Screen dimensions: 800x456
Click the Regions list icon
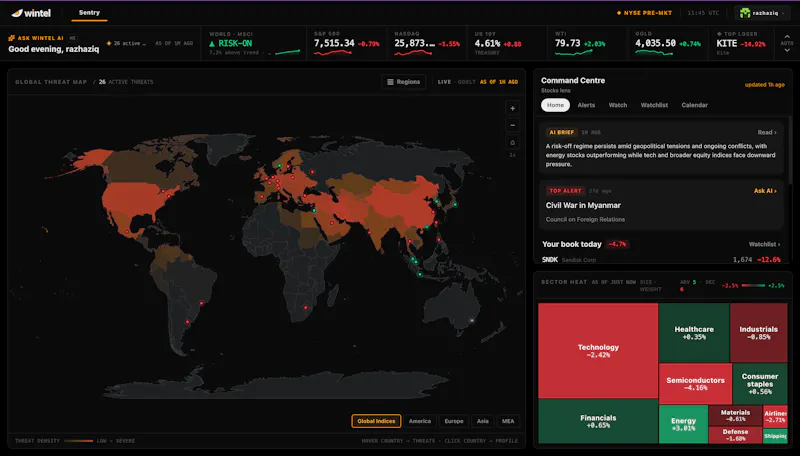[x=390, y=82]
